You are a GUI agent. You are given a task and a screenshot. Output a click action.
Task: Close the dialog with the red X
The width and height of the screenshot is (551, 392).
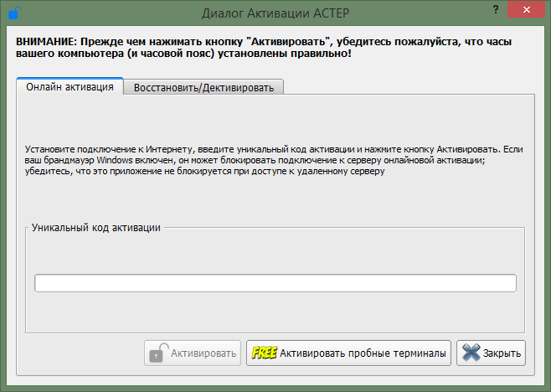click(x=526, y=9)
